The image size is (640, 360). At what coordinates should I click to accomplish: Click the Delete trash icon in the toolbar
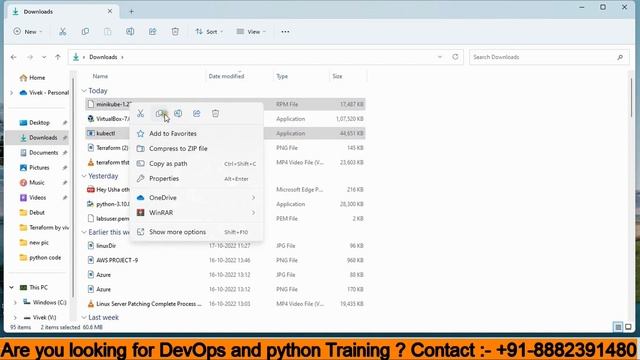tap(175, 31)
